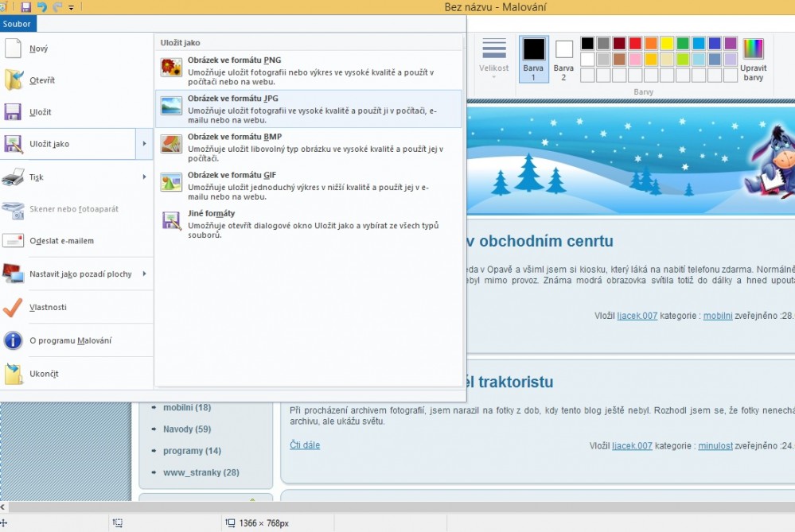
Task: Click the Odeslat e-mailem envelope icon
Action: pyautogui.click(x=14, y=241)
